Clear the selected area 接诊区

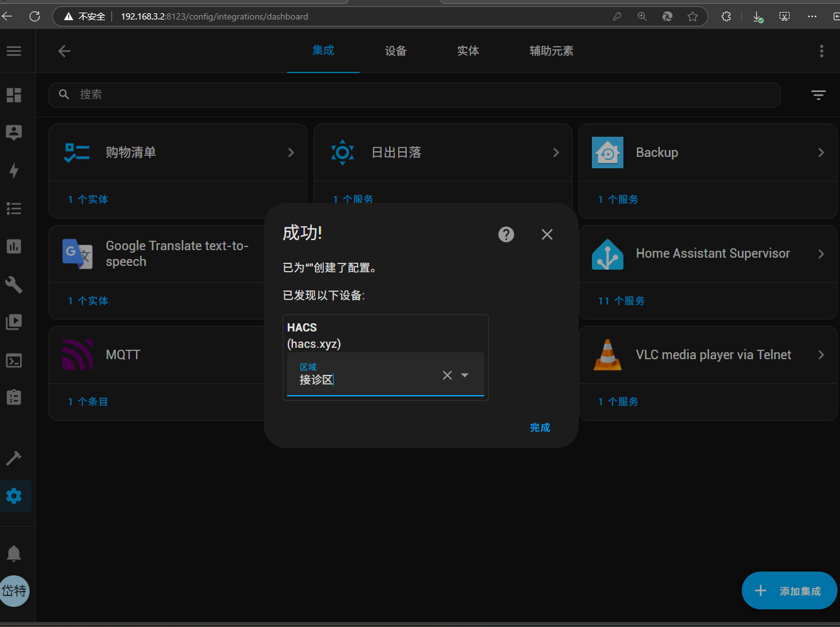[x=447, y=376]
